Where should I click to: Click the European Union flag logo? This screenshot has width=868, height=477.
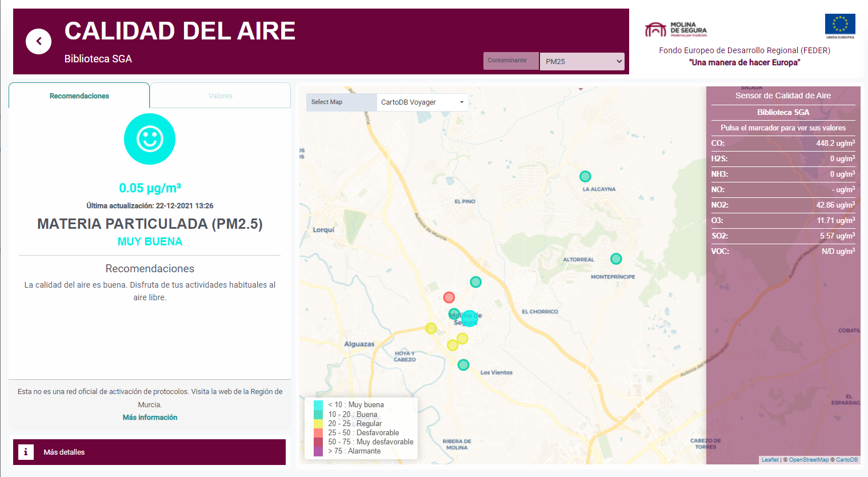840,26
